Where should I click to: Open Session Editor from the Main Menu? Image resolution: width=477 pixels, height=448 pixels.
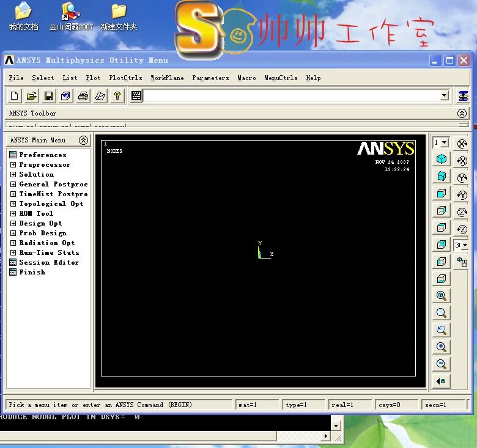tap(48, 263)
